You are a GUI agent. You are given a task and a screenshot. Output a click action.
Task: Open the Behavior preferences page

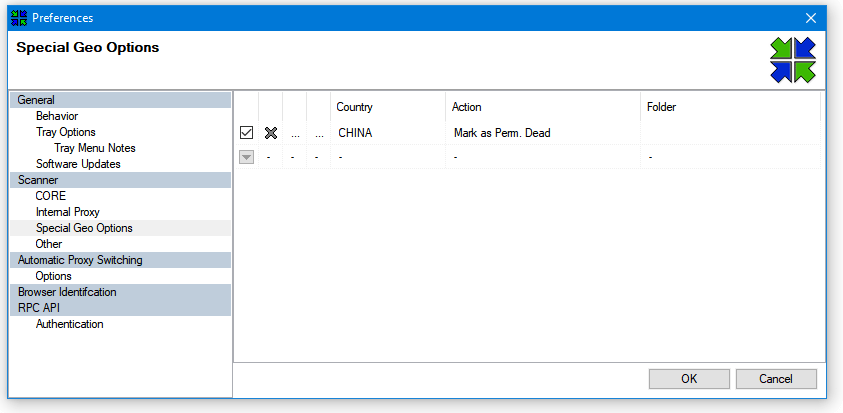pyautogui.click(x=57, y=116)
